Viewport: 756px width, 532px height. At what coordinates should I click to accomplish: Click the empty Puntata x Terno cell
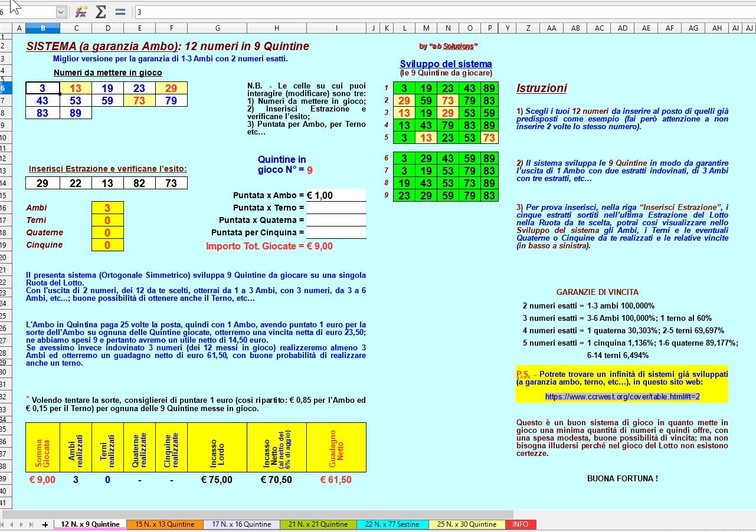click(x=336, y=208)
